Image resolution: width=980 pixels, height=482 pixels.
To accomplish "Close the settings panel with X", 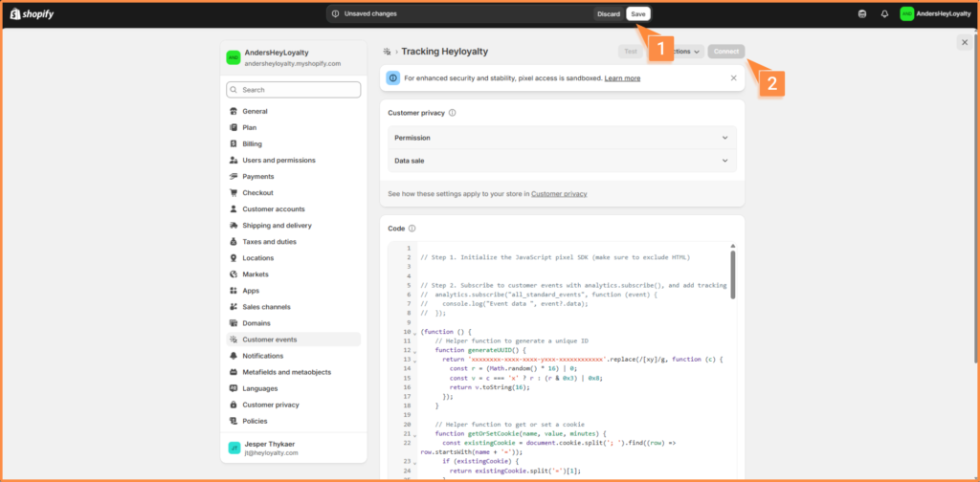I will click(964, 43).
